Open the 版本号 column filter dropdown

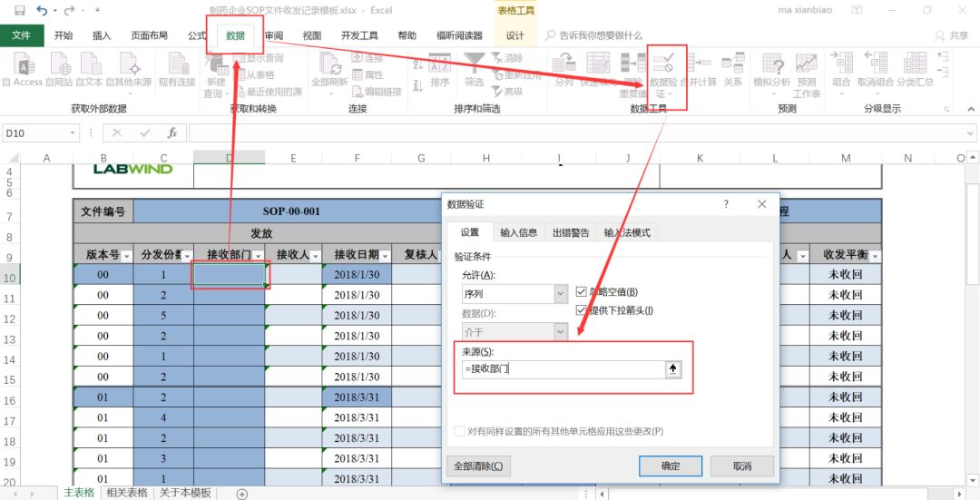click(125, 256)
